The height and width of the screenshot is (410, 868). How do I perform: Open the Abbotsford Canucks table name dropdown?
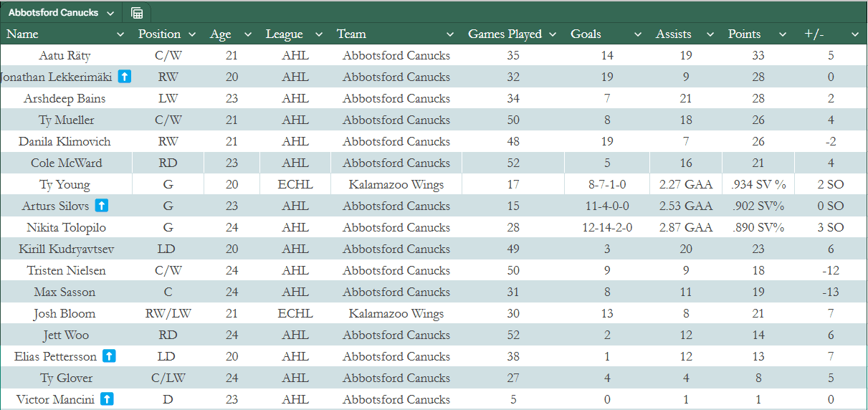(110, 13)
